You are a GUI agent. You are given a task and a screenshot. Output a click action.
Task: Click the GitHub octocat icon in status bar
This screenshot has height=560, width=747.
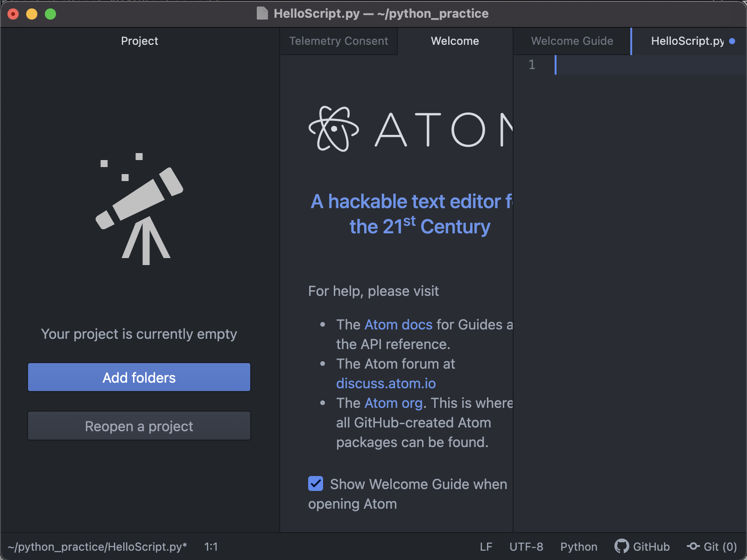coord(621,546)
